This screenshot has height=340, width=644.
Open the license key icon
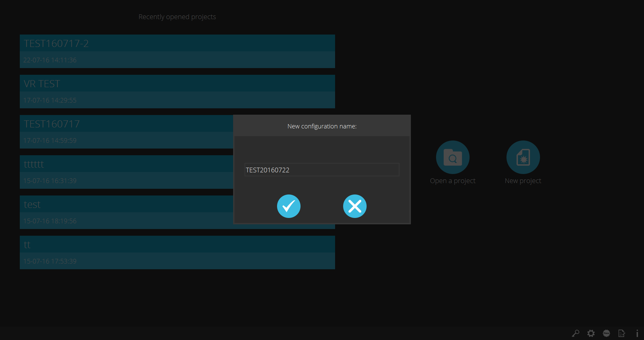tap(576, 333)
